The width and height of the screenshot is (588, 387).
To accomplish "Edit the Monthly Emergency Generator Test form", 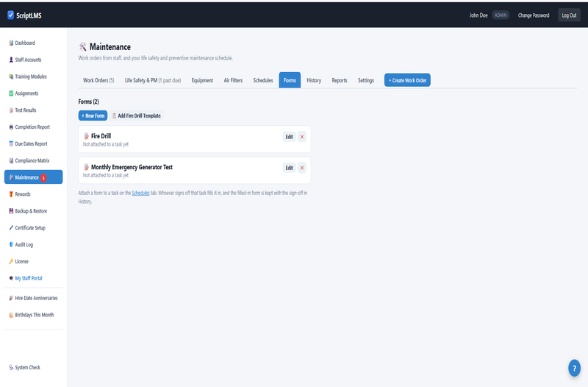I will [289, 168].
